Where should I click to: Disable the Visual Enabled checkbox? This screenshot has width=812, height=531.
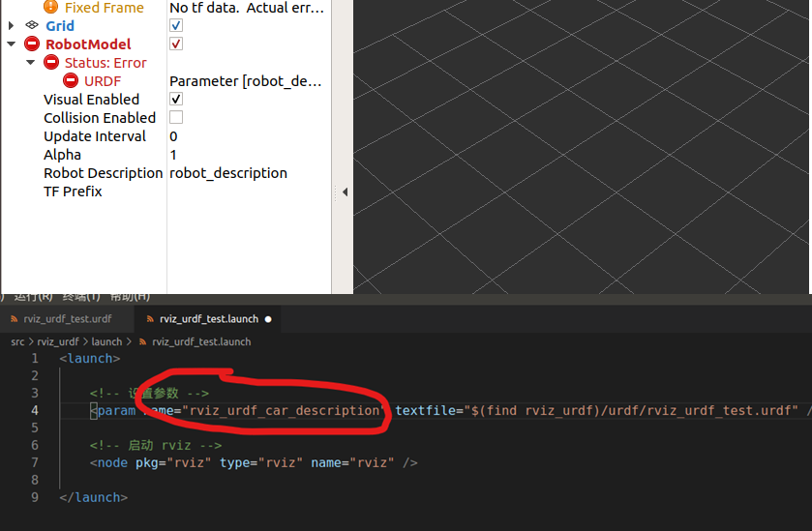coord(176,99)
